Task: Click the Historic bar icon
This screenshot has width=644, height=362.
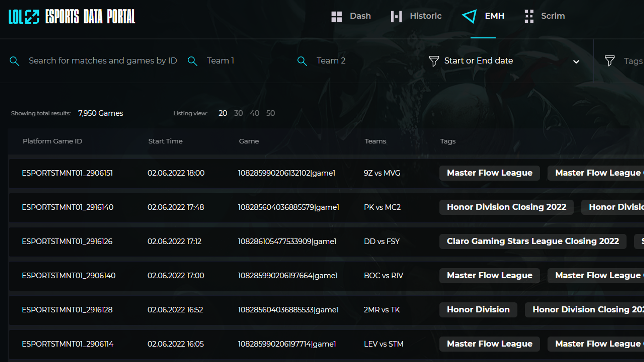Action: click(396, 16)
